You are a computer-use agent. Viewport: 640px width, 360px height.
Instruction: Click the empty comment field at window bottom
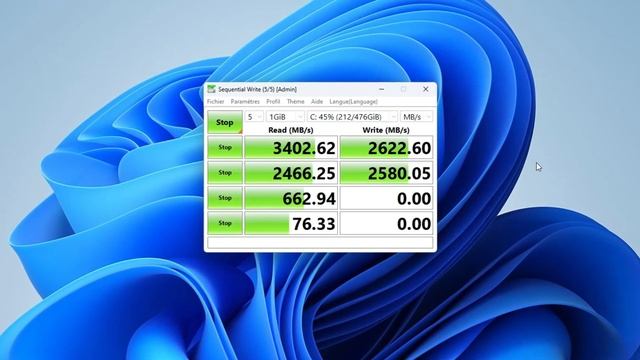[320, 242]
